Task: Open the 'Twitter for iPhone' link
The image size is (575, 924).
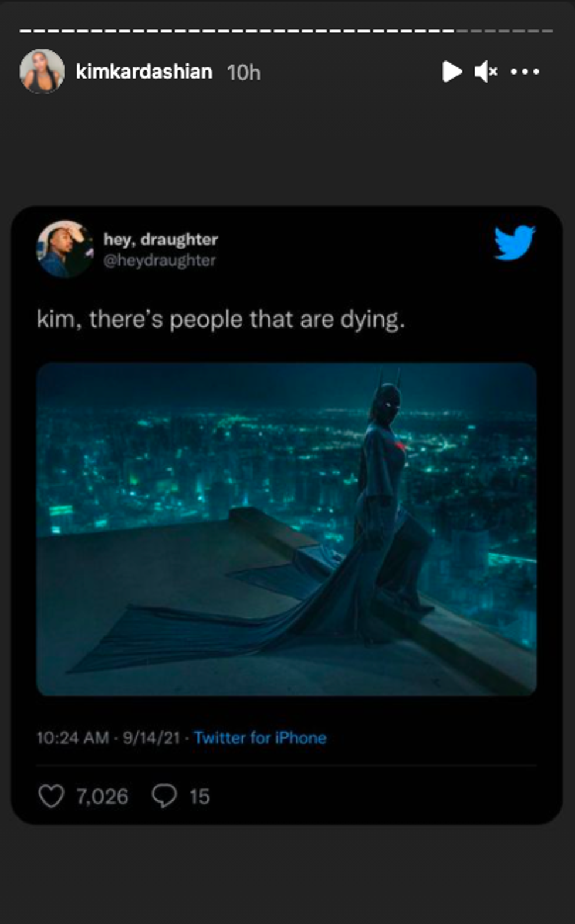Action: tap(260, 737)
